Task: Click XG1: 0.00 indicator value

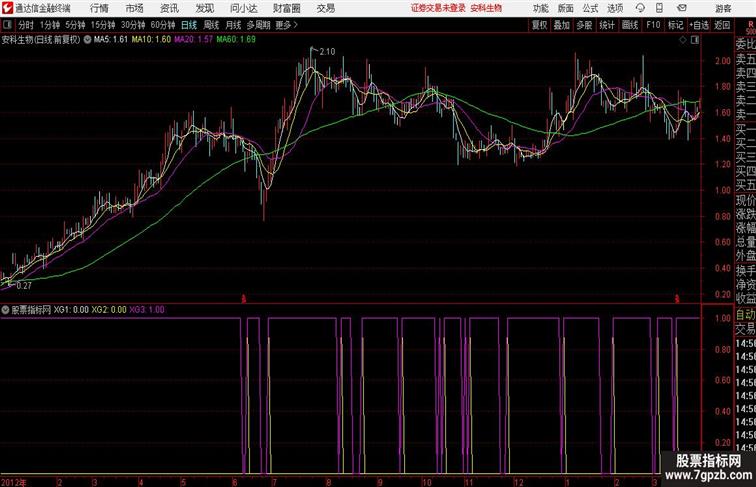Action: [71, 310]
